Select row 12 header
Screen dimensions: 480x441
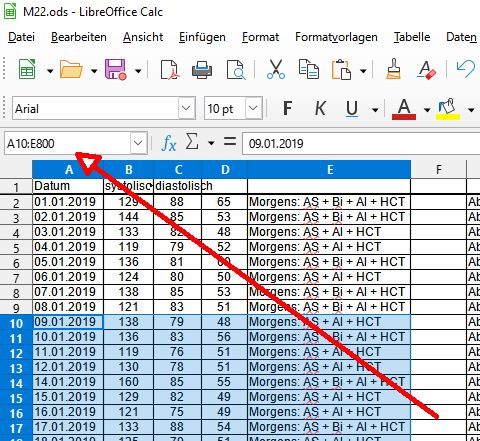point(16,352)
